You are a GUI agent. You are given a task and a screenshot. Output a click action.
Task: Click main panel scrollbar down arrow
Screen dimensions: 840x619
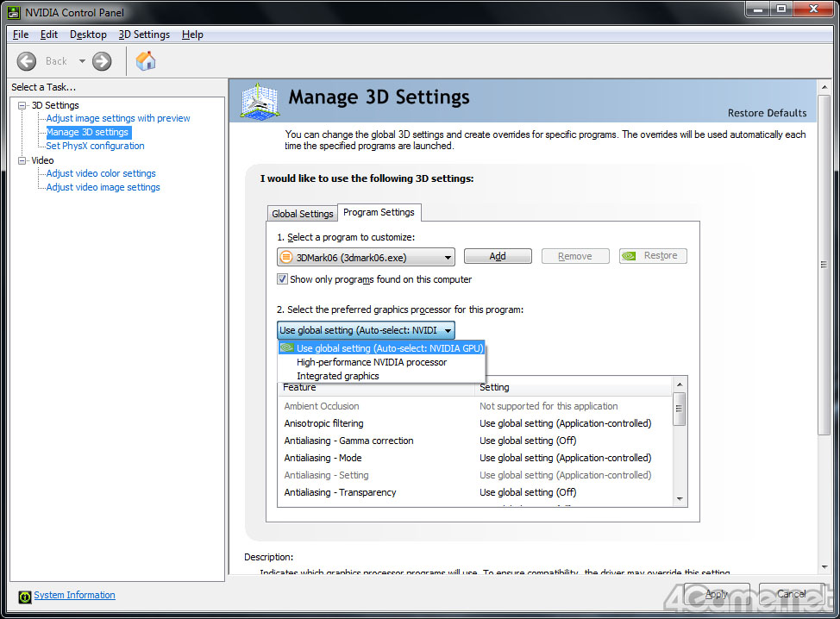(x=824, y=567)
